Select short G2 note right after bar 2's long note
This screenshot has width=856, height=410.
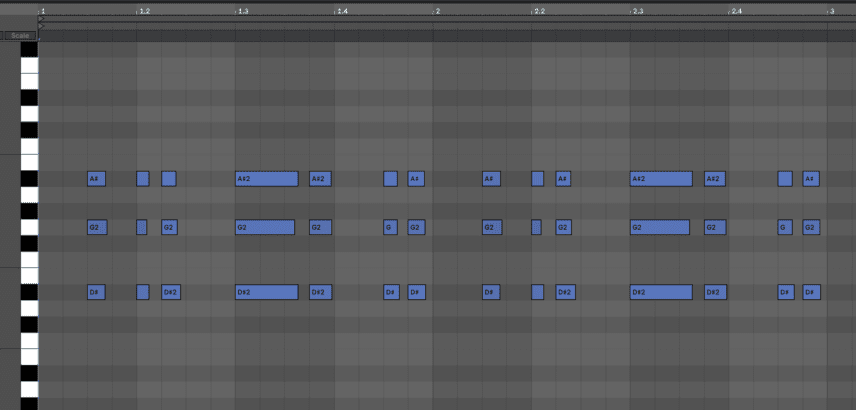[x=715, y=227]
